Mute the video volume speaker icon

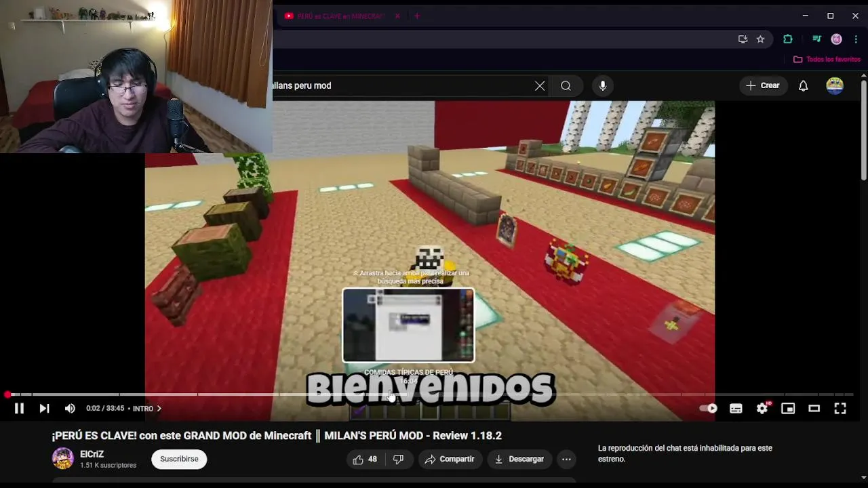tap(70, 408)
